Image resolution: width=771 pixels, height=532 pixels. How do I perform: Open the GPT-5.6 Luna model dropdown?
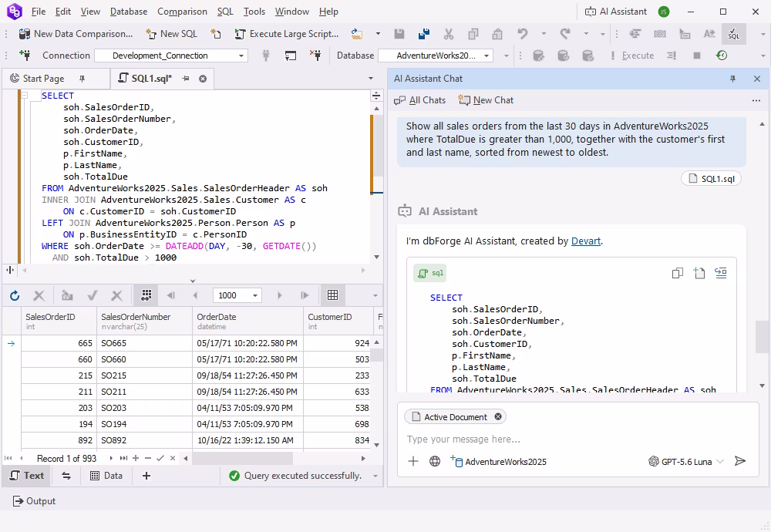pos(686,461)
